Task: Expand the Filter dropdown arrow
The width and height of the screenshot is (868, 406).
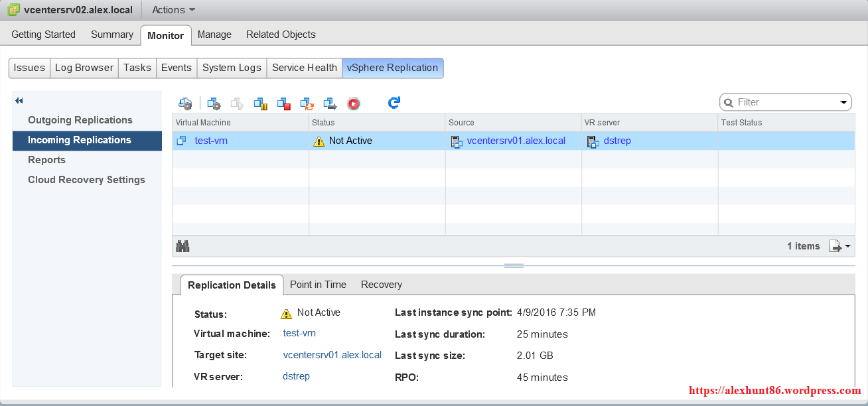Action: (844, 102)
